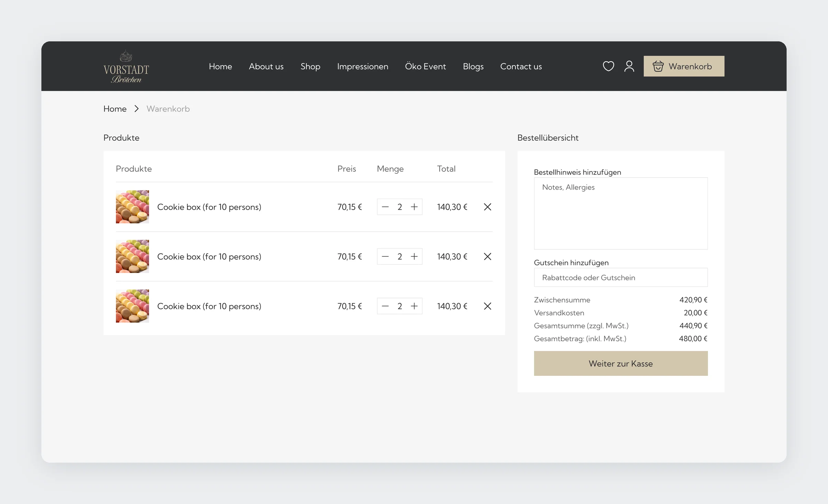Remove third Cookie box from cart
This screenshot has width=828, height=504.
point(487,306)
